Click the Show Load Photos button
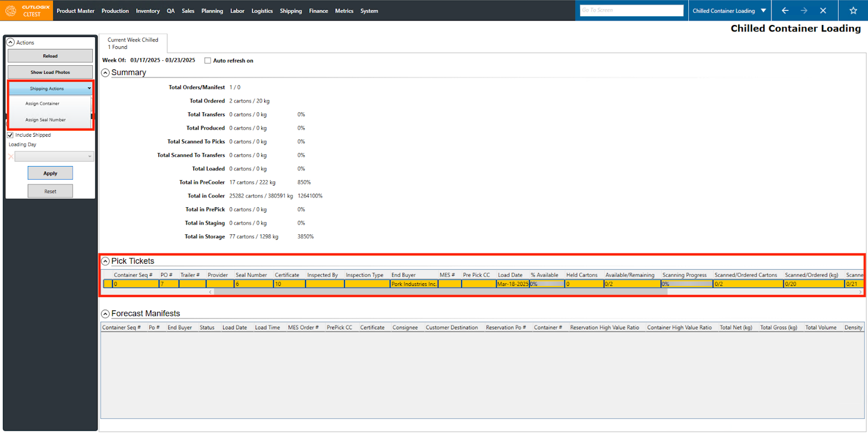This screenshot has height=433, width=868. point(50,72)
